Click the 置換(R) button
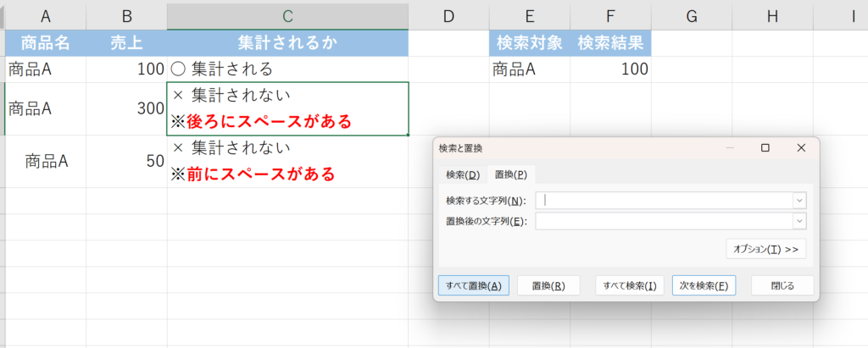This screenshot has width=868, height=348. 548,285
